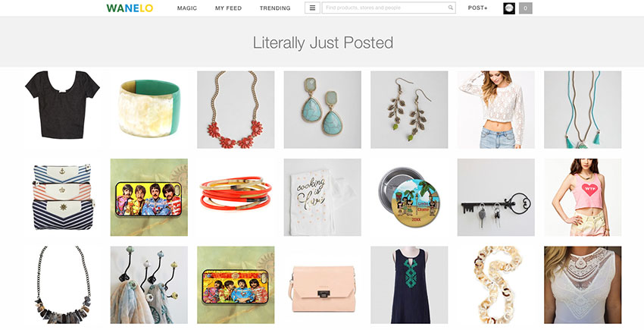
Task: Open the coral flower necklace product
Action: [236, 109]
